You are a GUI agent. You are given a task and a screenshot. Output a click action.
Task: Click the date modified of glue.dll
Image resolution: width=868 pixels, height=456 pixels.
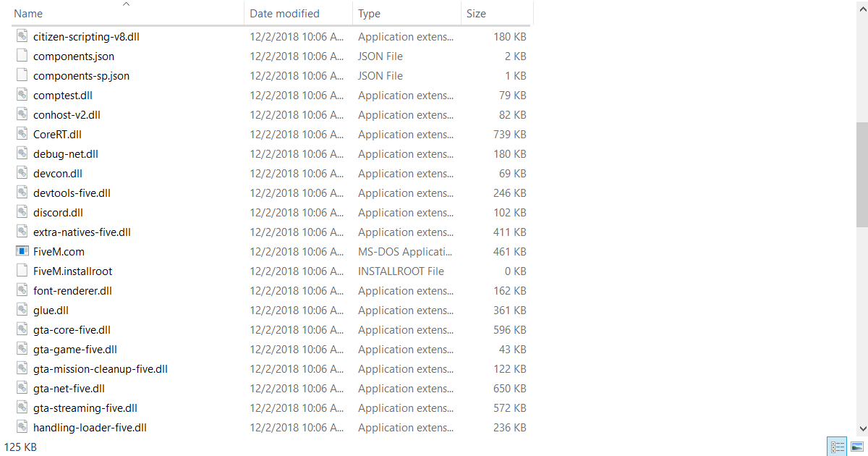click(x=297, y=311)
